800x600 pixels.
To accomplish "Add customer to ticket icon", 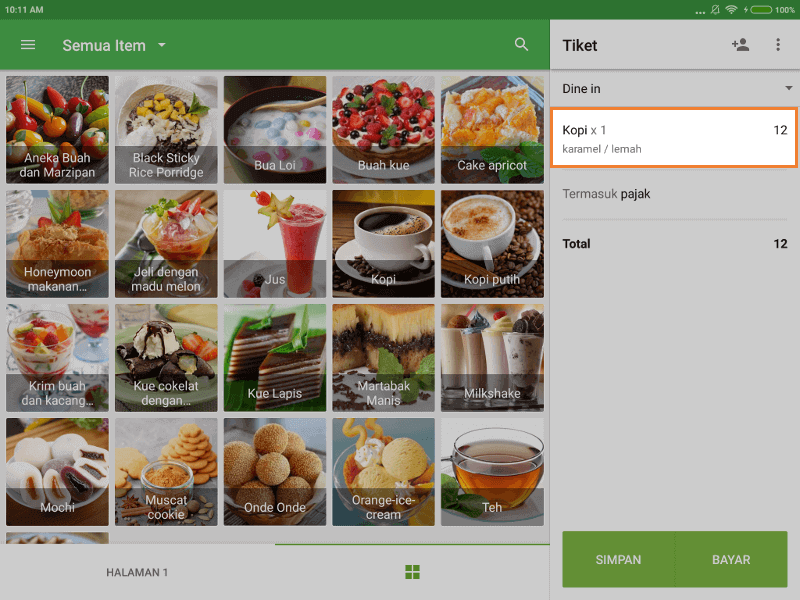I will click(740, 45).
